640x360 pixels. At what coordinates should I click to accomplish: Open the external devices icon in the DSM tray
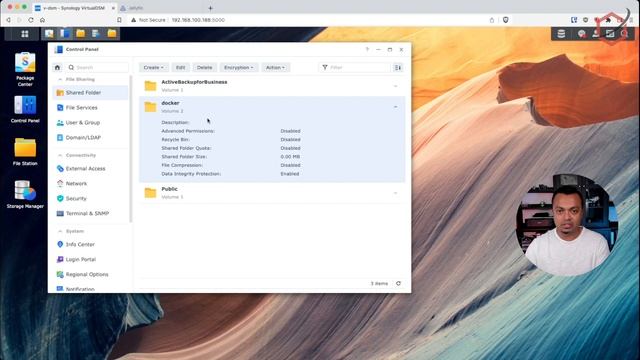561,34
